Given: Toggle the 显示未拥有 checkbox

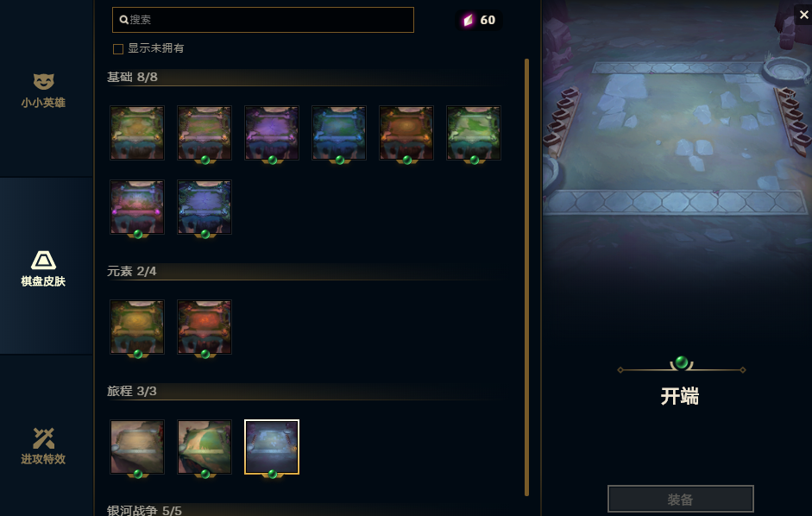Looking at the screenshot, I should [x=118, y=48].
